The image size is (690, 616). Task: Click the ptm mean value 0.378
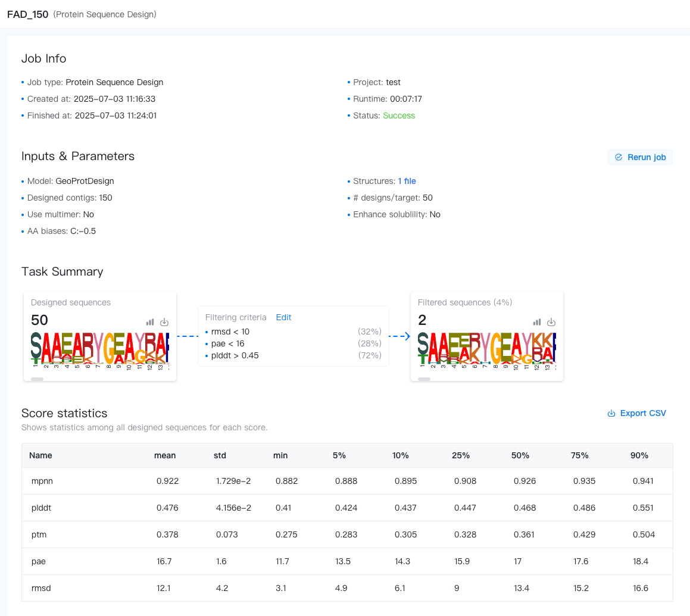pos(167,534)
